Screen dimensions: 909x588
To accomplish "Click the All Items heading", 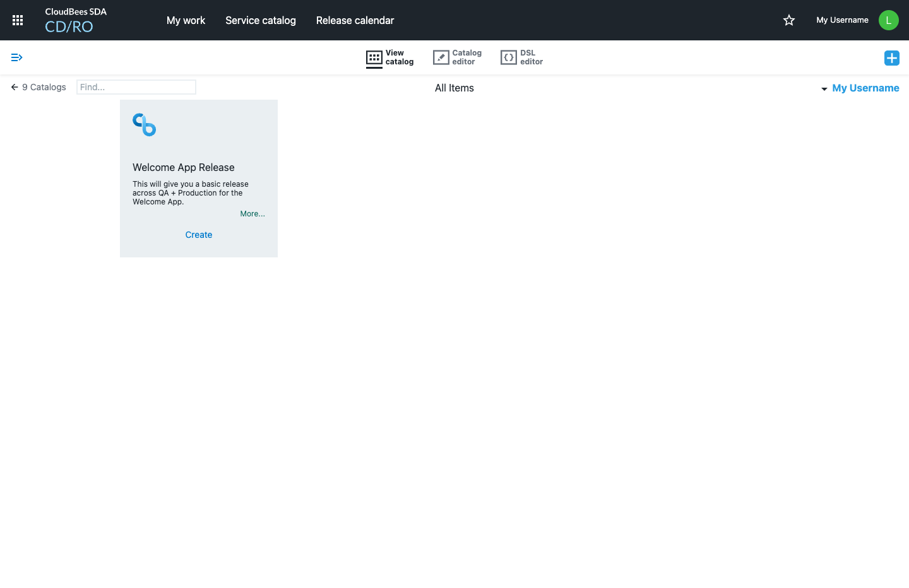I will coord(454,88).
